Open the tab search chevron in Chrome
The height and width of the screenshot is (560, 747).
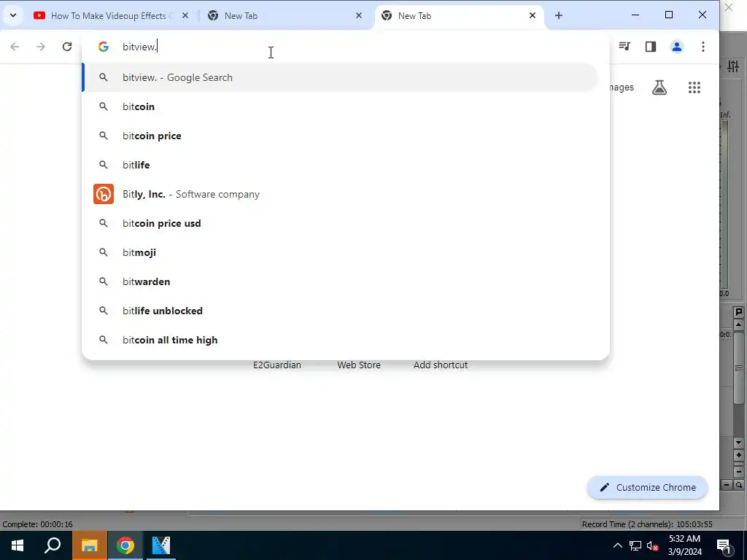[13, 15]
